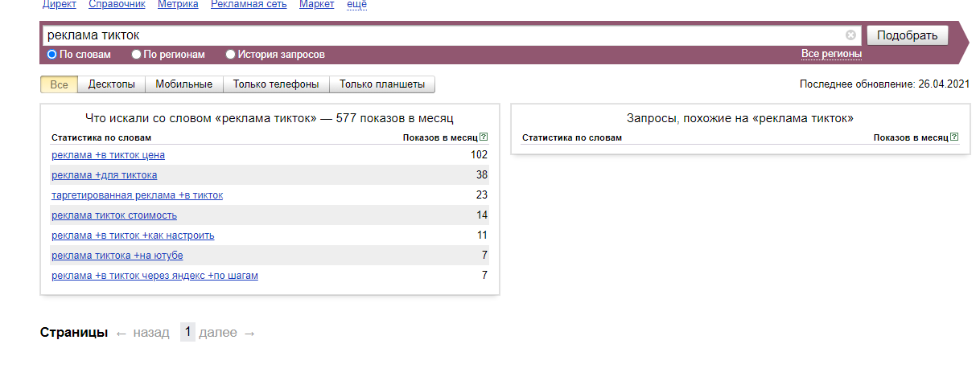Switch to the 'Десктопы' tab

(x=112, y=84)
